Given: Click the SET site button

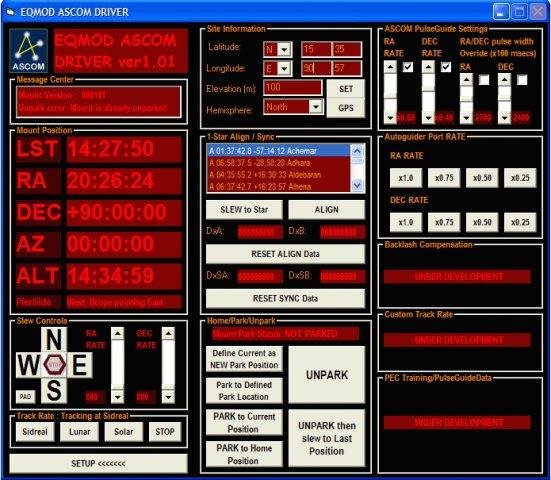Looking at the screenshot, I should 346,89.
